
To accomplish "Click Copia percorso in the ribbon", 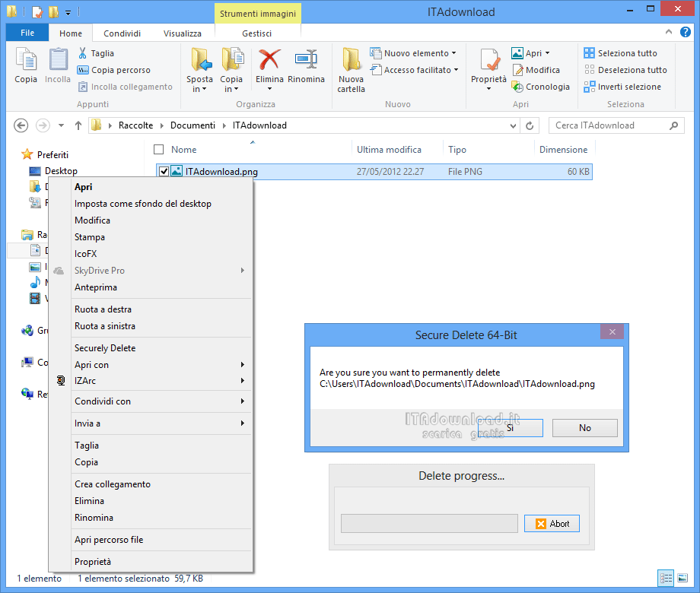I will [x=114, y=70].
